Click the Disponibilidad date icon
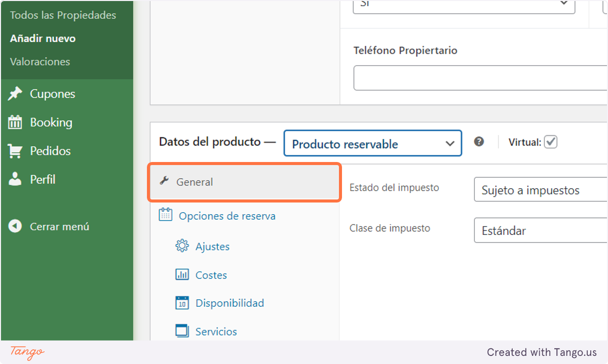Viewport: 608px width, 364px height. point(182,303)
